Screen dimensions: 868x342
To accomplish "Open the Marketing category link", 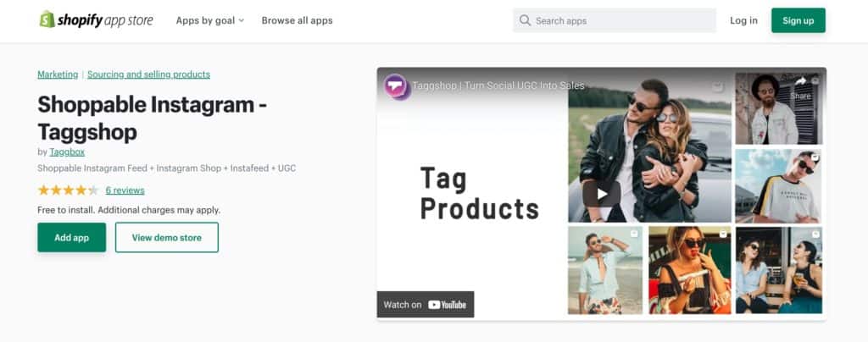I will 58,74.
